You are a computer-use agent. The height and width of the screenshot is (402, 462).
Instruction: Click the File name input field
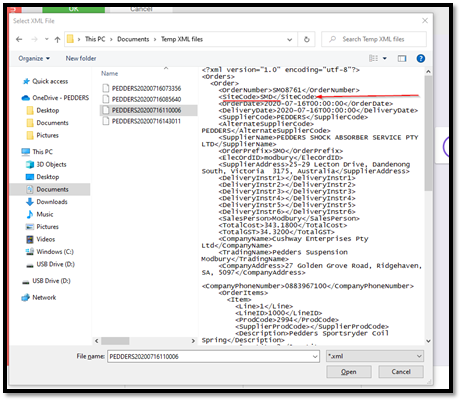[213, 356]
